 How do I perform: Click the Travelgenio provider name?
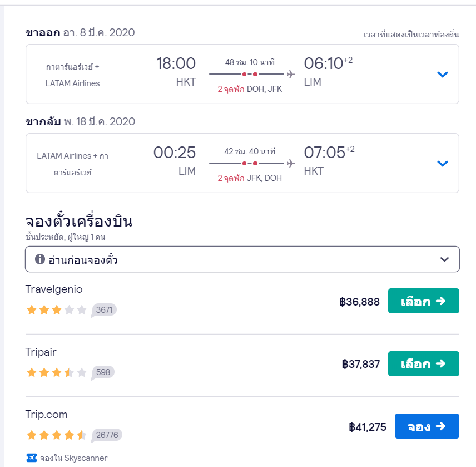point(54,289)
